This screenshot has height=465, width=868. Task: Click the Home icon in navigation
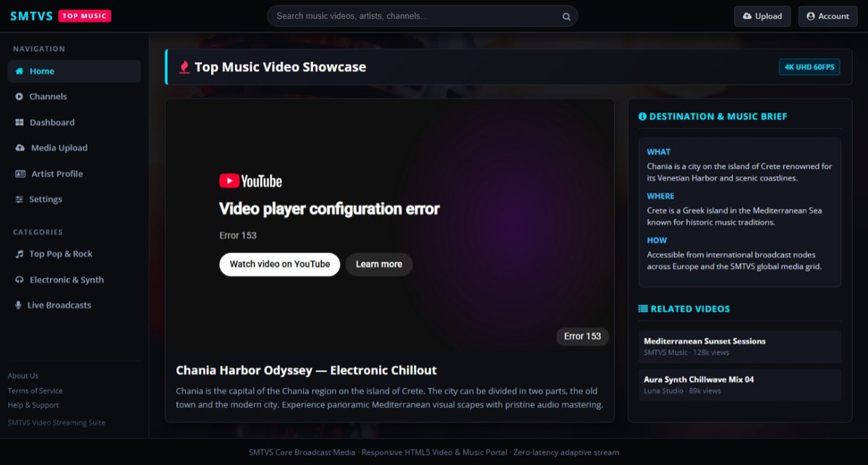pyautogui.click(x=20, y=72)
